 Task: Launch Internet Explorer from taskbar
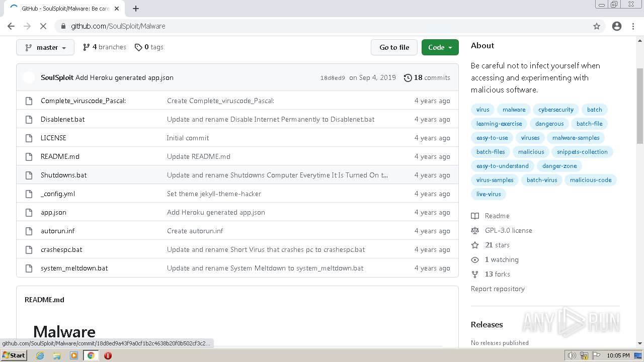pos(40,355)
